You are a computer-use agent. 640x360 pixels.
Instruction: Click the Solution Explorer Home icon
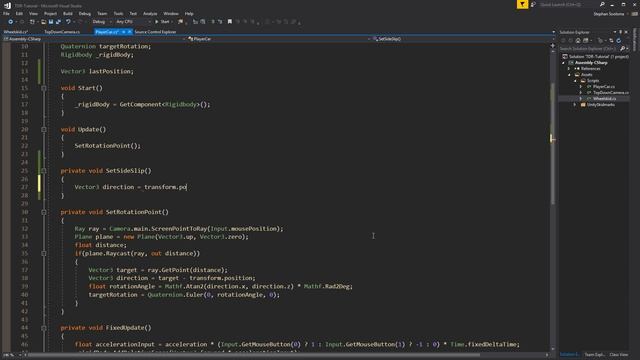click(578, 41)
